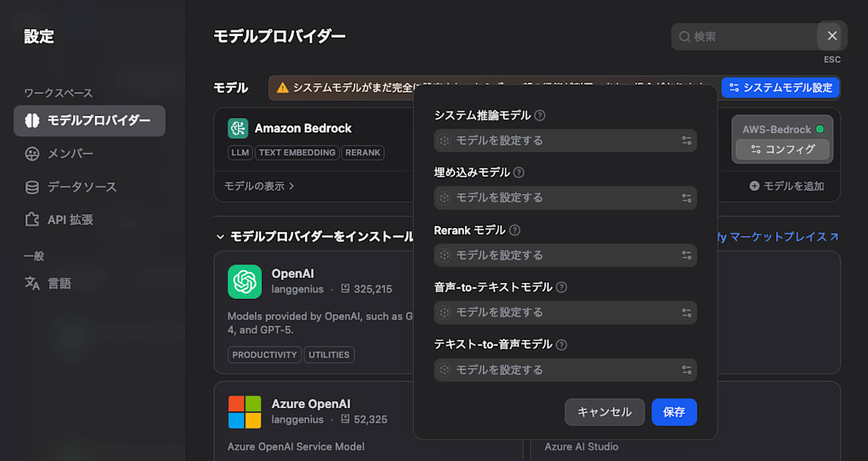This screenshot has width=868, height=461.
Task: Click the help icon beside 埋め込みモデル
Action: tap(519, 172)
